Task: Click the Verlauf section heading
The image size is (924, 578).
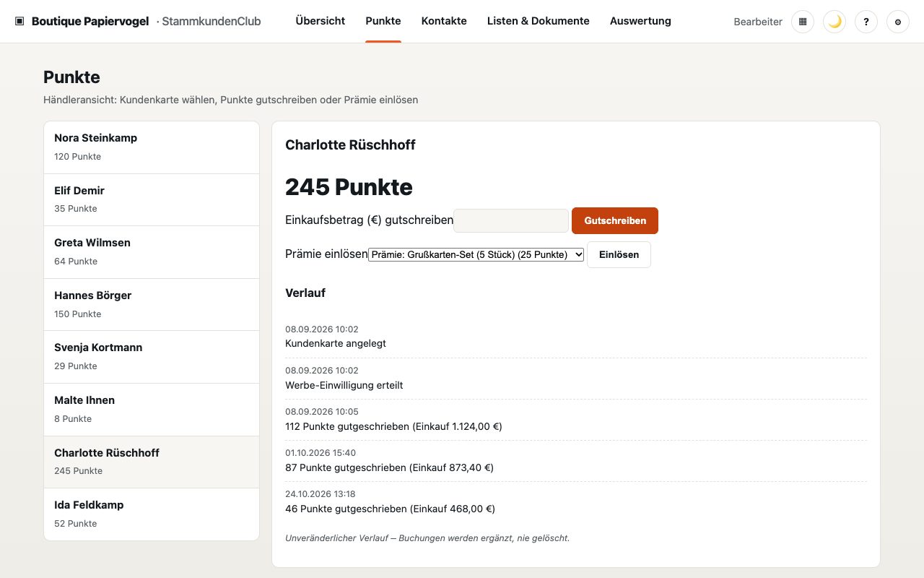Action: click(305, 293)
